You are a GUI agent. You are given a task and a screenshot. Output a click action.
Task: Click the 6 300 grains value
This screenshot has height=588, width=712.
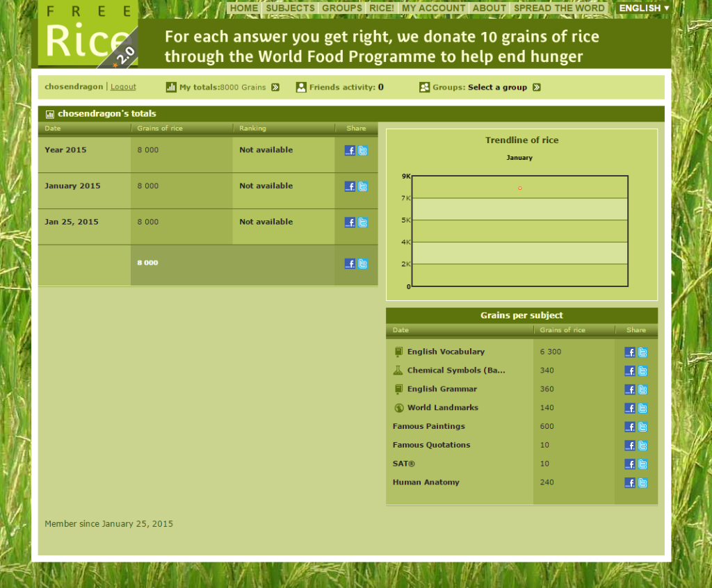551,352
